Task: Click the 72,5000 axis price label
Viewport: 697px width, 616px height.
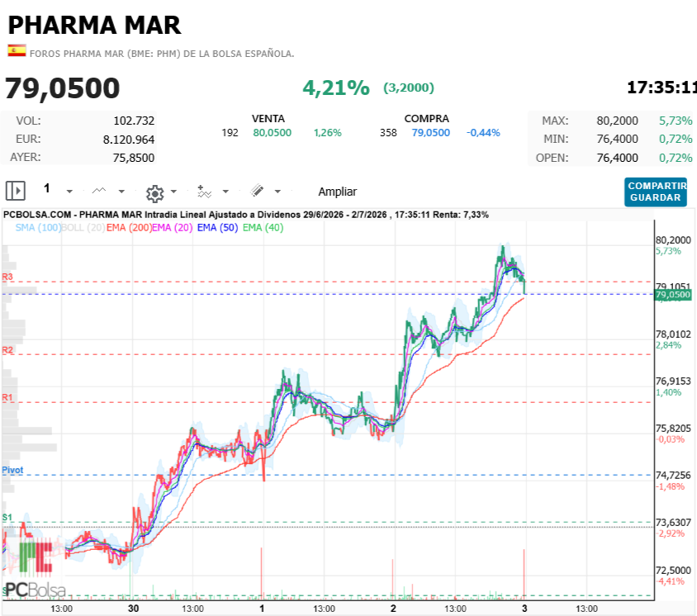Action: pos(673,571)
